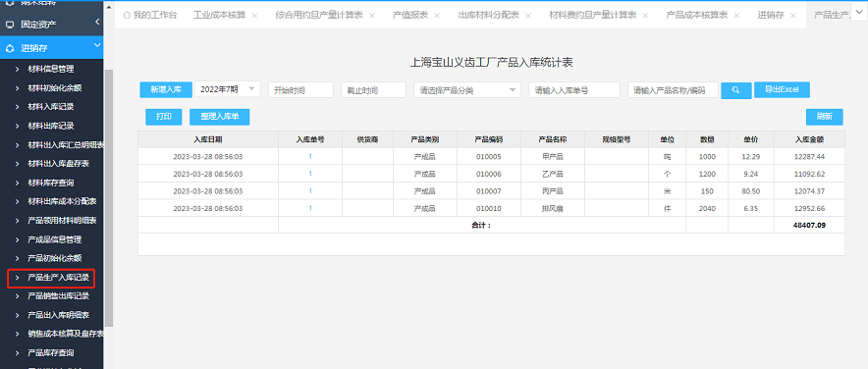Switch to the 产品成本核算表 tab
Viewport: 868px width, 369px height.
click(x=696, y=16)
